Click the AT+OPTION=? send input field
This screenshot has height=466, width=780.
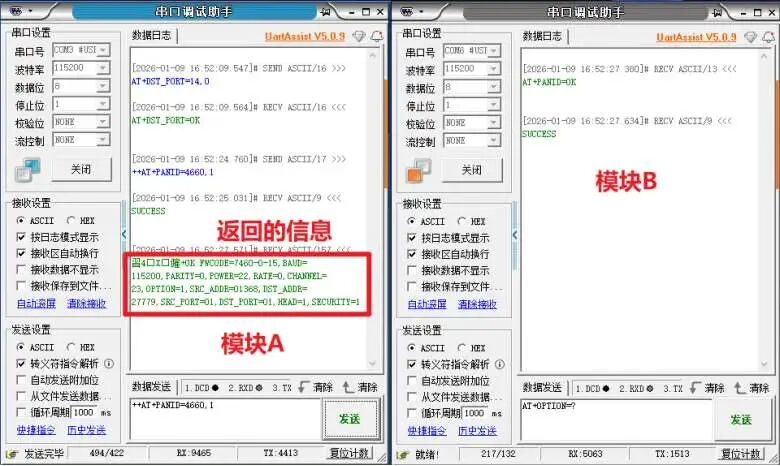click(616, 419)
